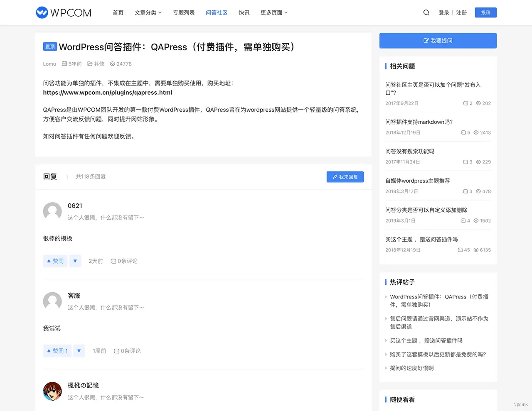Open the qapress.html purchase link in the article

(x=108, y=93)
